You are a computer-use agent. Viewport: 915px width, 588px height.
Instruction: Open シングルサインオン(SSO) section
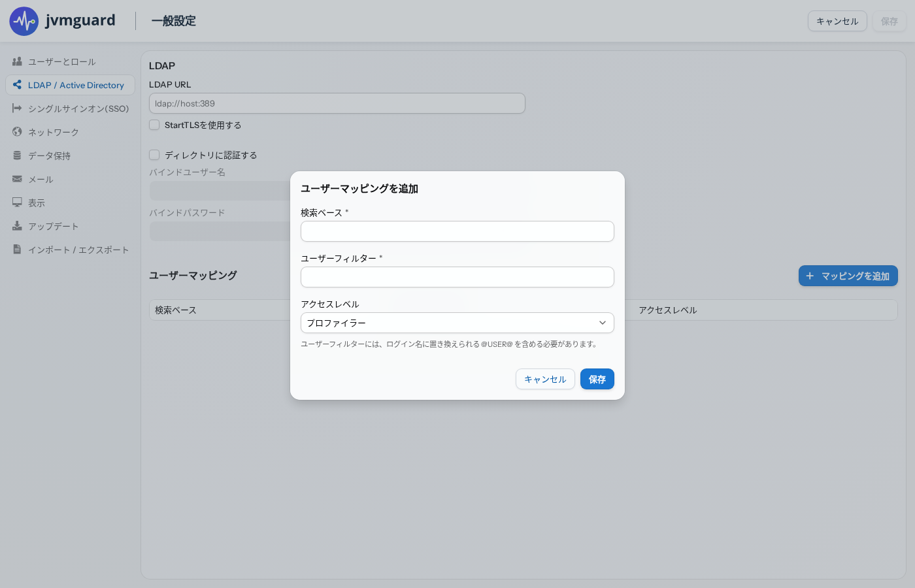pyautogui.click(x=70, y=108)
